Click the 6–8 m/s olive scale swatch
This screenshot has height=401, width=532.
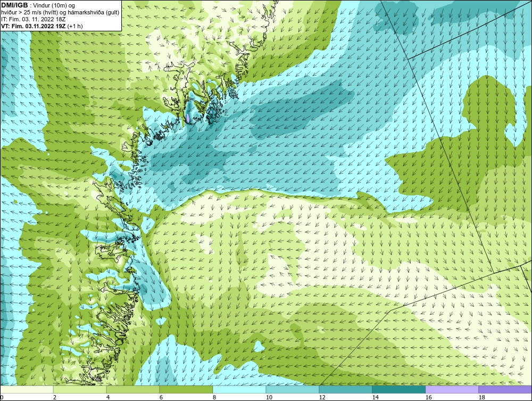(186, 389)
